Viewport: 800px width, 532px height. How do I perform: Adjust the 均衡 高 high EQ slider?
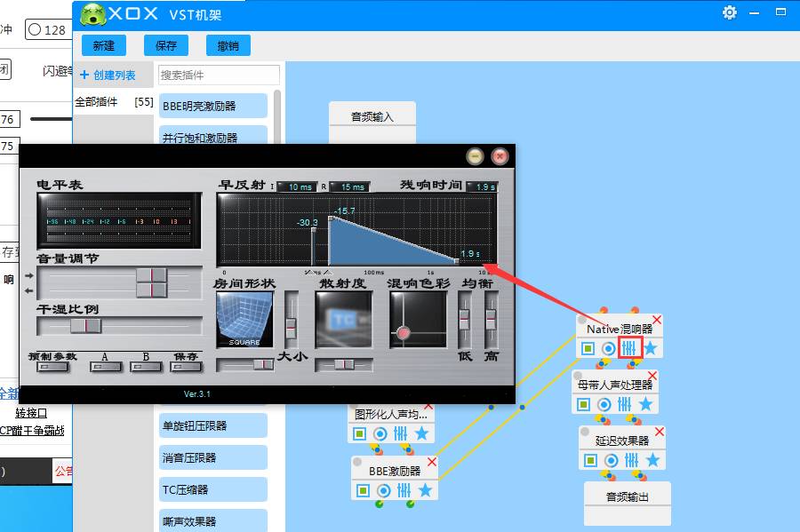[491, 320]
